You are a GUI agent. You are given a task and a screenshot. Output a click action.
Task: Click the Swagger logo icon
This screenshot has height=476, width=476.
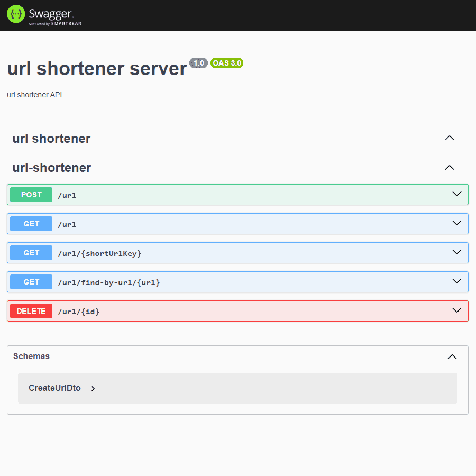(x=16, y=14)
